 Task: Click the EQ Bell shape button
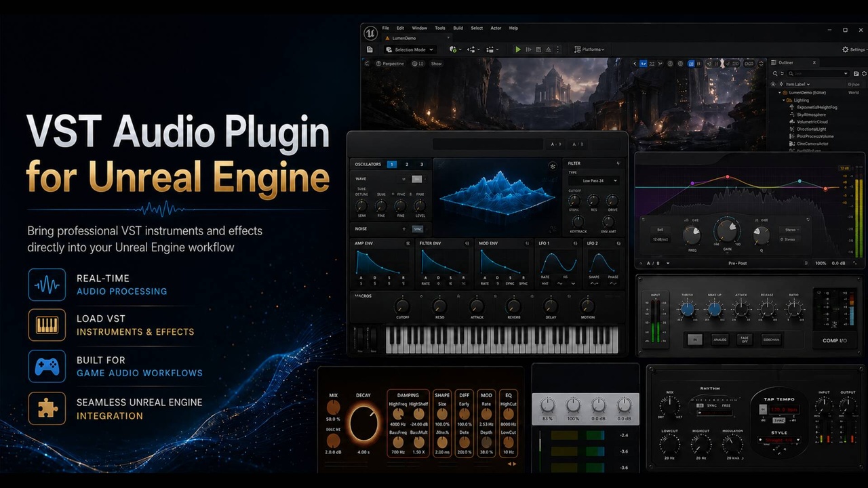[x=660, y=230]
